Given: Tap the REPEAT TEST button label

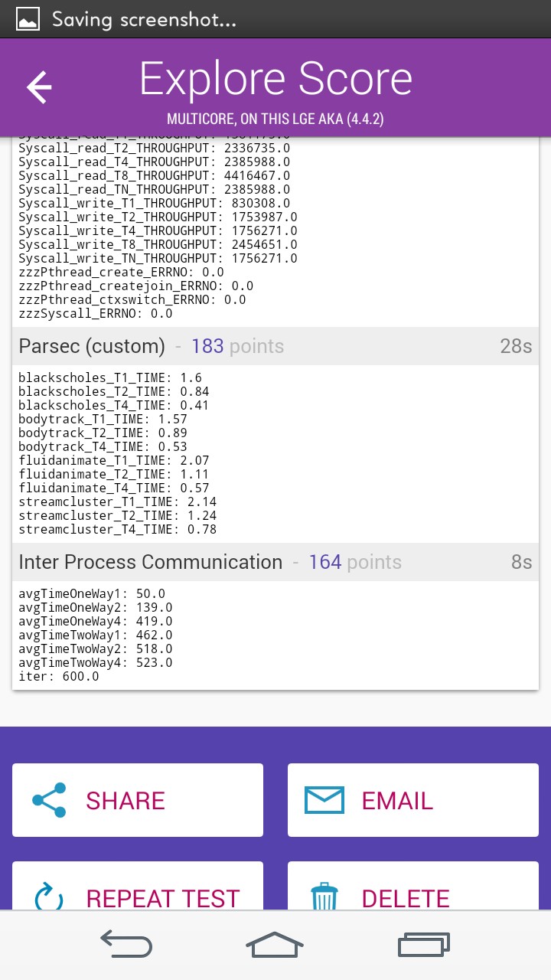Looking at the screenshot, I should coord(163,898).
